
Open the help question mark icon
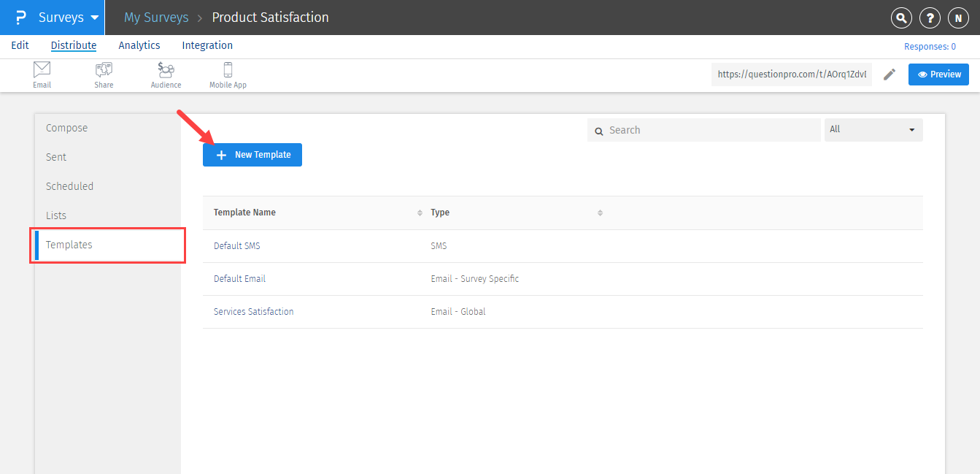tap(930, 18)
